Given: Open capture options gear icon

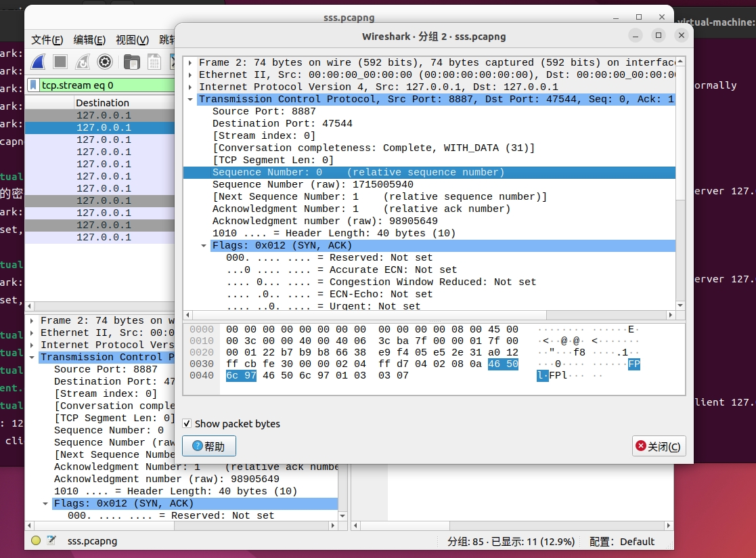Looking at the screenshot, I should (105, 62).
